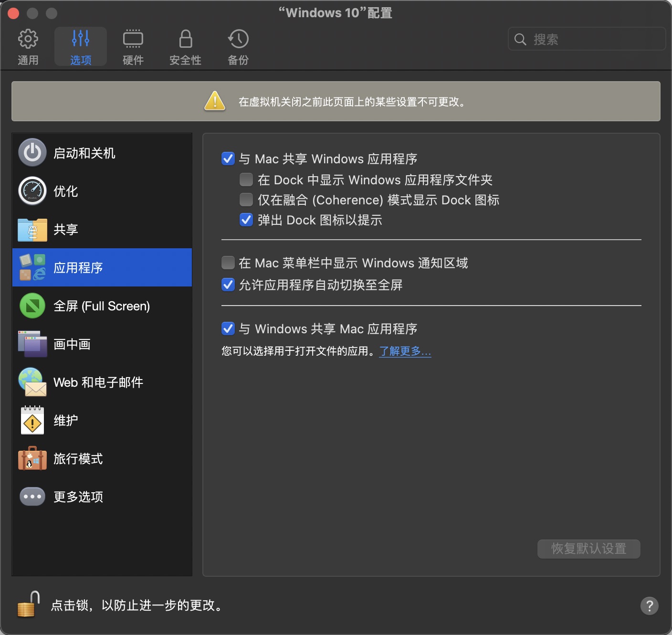This screenshot has height=635, width=672.
Task: Click 您可以选择用于打开文件的应用 description text
Action: click(x=300, y=351)
